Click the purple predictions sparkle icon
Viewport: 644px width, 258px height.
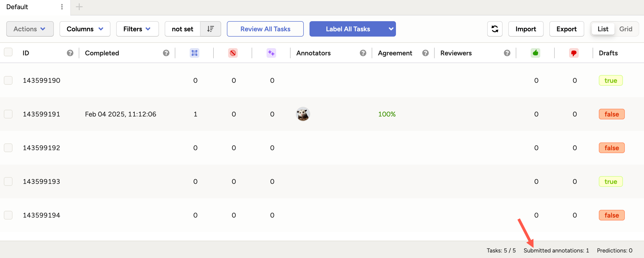pos(272,53)
